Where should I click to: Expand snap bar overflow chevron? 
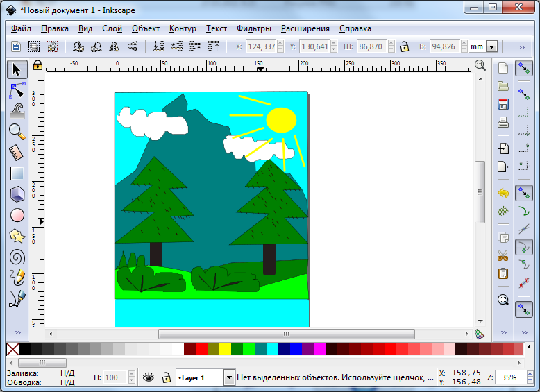525,332
